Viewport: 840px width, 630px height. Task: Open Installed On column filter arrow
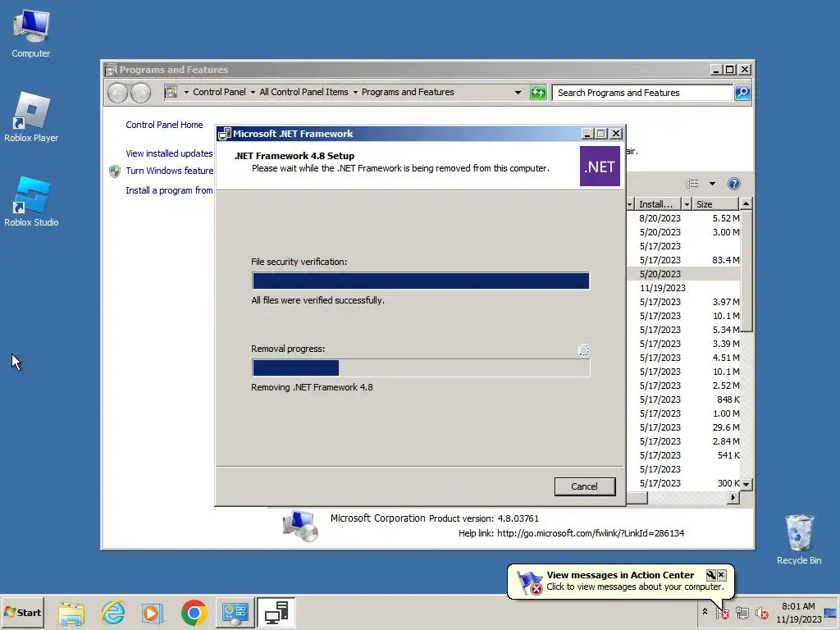[x=687, y=204]
